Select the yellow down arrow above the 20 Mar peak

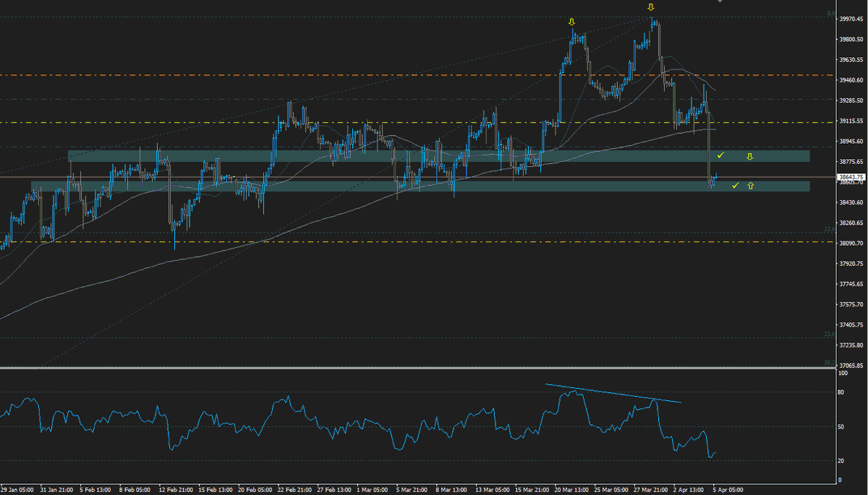571,22
